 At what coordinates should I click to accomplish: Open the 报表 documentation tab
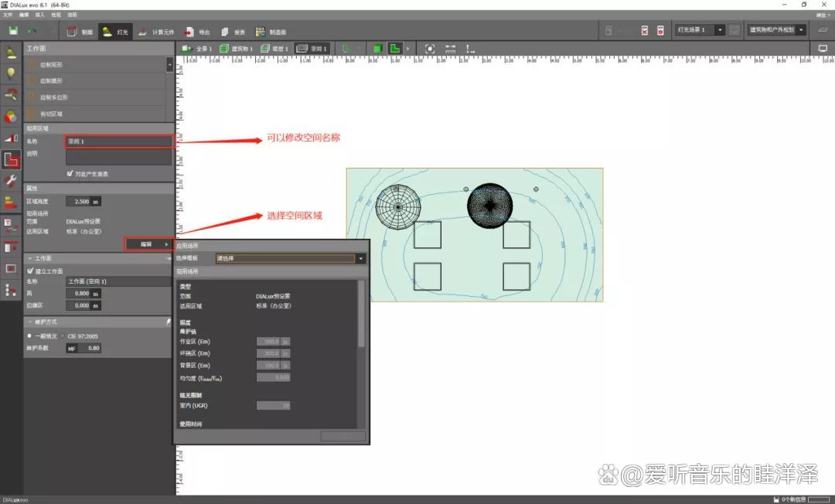click(x=233, y=32)
